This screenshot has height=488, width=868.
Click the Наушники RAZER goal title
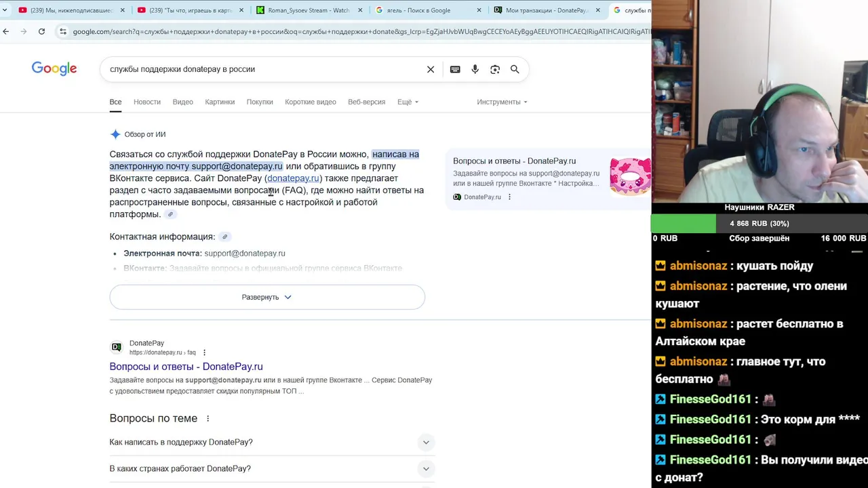point(759,207)
